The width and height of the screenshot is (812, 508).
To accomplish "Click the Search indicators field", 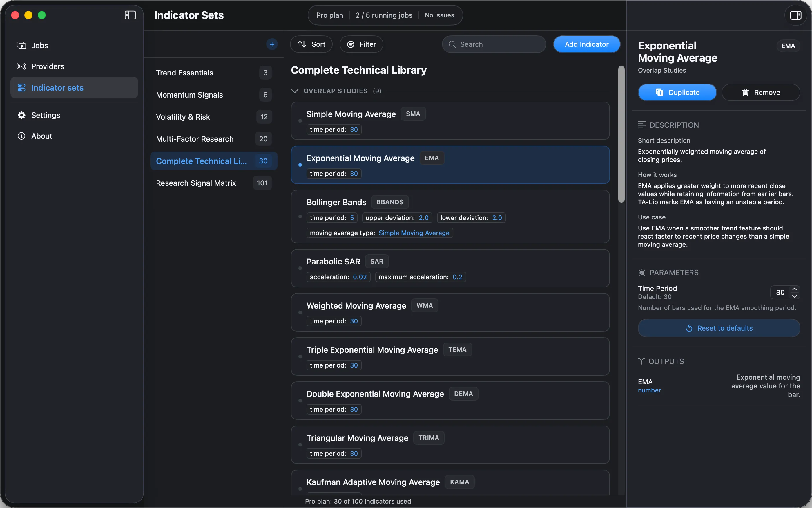I will [x=494, y=44].
